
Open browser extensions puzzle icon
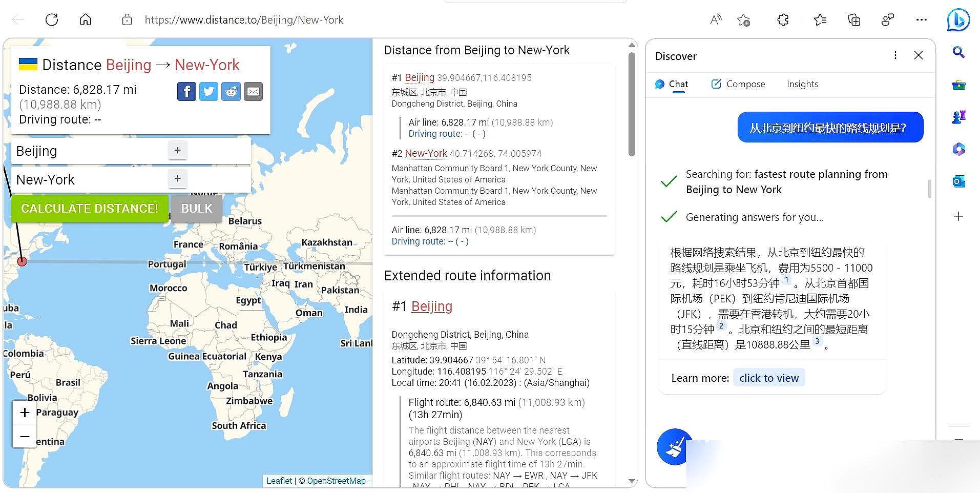[x=783, y=20]
